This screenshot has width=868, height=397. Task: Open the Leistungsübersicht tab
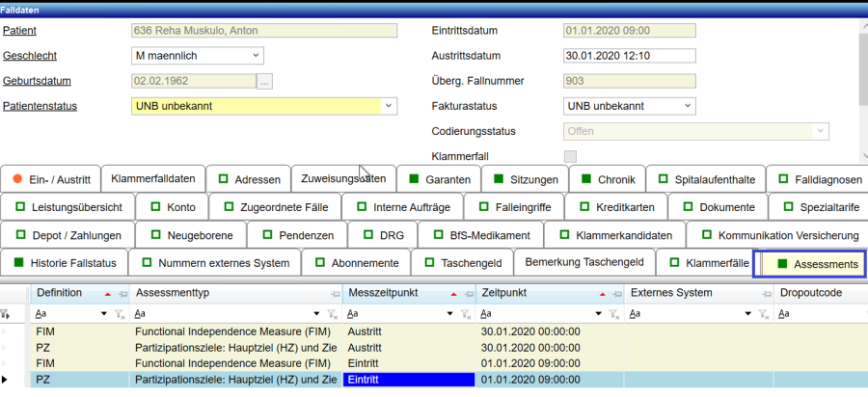68,207
